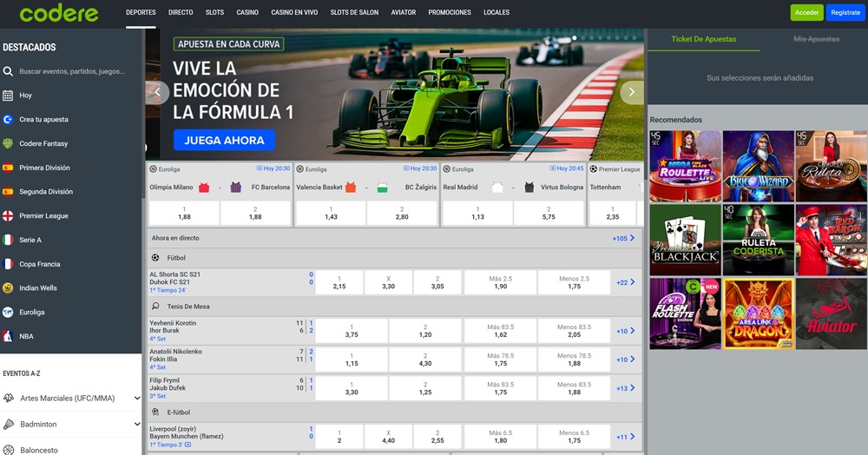Open Area Link Dragon game

759,313
